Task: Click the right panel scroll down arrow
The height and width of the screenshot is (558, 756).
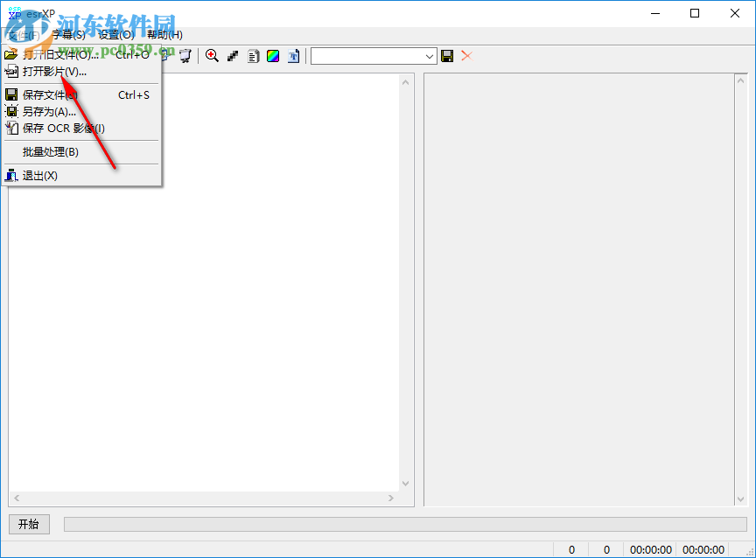Action: 741,499
